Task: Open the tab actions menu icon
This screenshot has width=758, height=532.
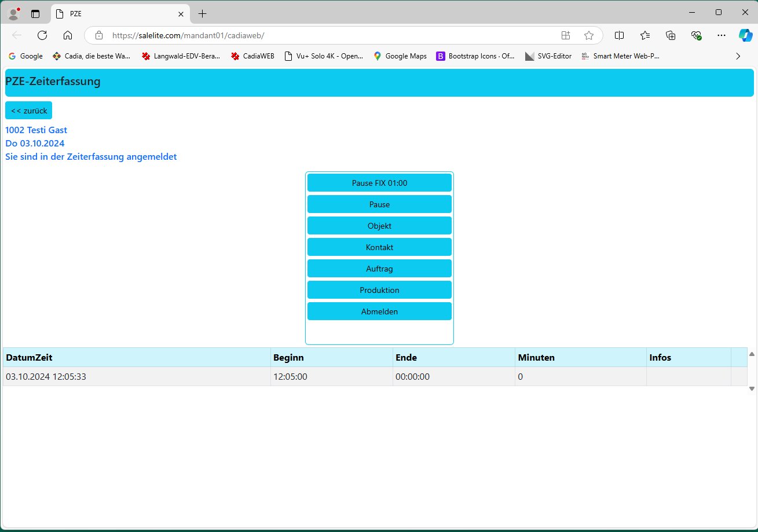Action: [x=35, y=13]
